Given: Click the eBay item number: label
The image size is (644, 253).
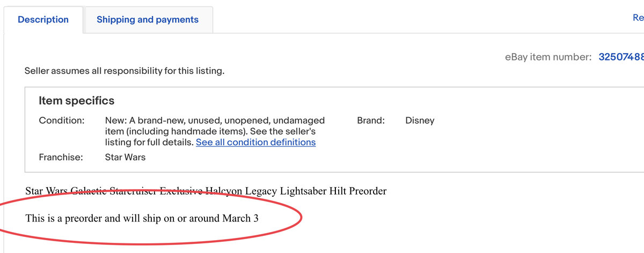Looking at the screenshot, I should pyautogui.click(x=548, y=57).
